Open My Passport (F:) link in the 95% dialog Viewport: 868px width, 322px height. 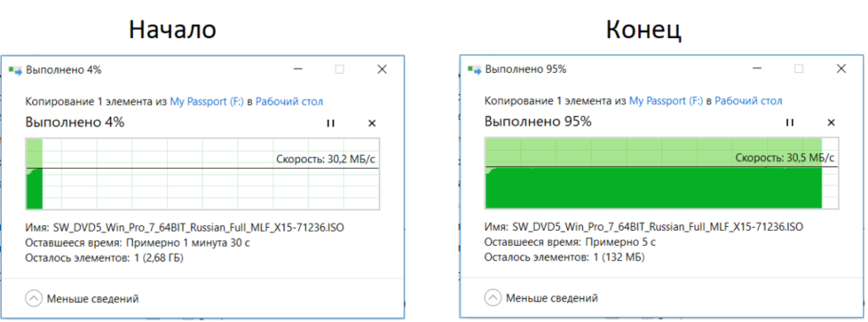(666, 101)
